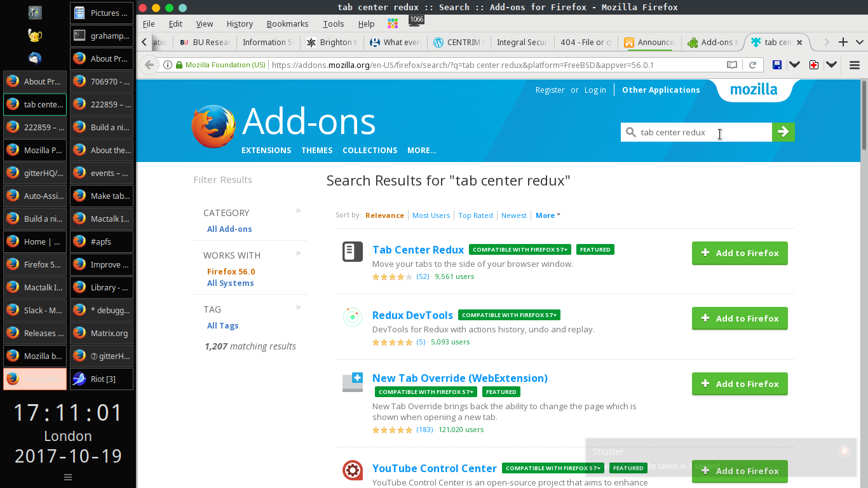Expand the MORE... navigation menu
Viewport: 868px width, 488px height.
click(x=422, y=151)
